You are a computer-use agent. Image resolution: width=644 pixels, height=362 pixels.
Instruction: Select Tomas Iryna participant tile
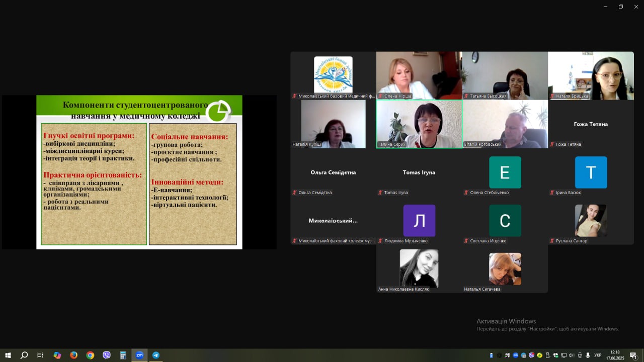click(x=419, y=172)
